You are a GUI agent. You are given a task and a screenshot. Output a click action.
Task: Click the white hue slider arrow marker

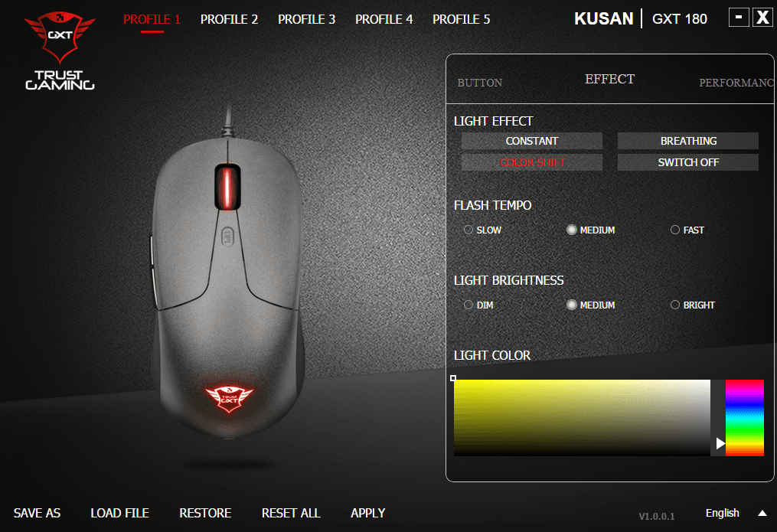pos(720,443)
